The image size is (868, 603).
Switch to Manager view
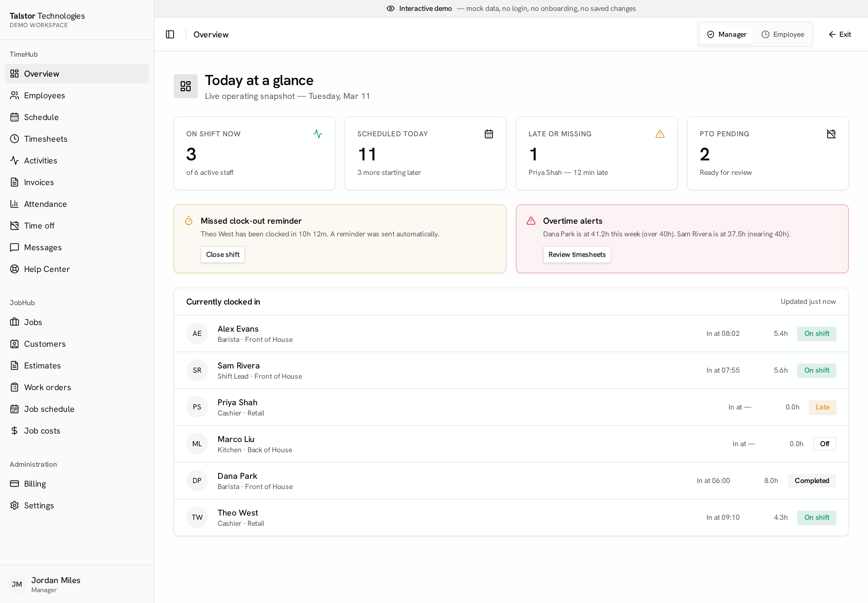click(726, 34)
